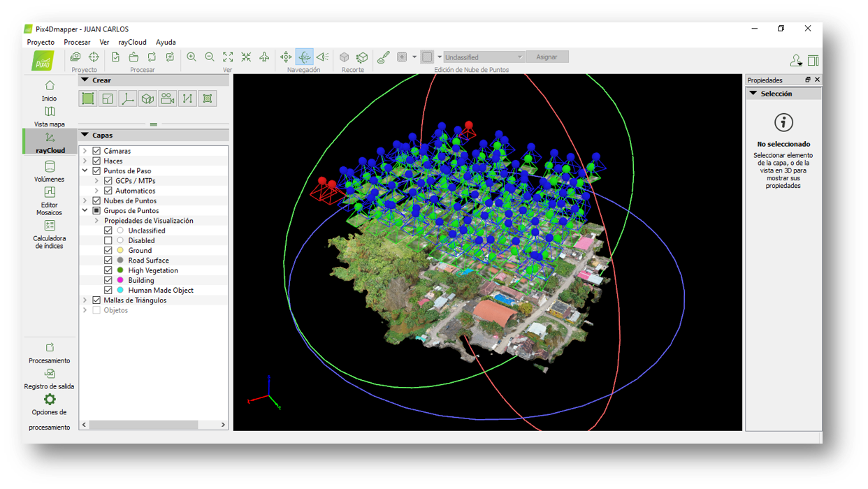
Task: Open the Image Properties Editor toolbar icon
Action: (75, 57)
